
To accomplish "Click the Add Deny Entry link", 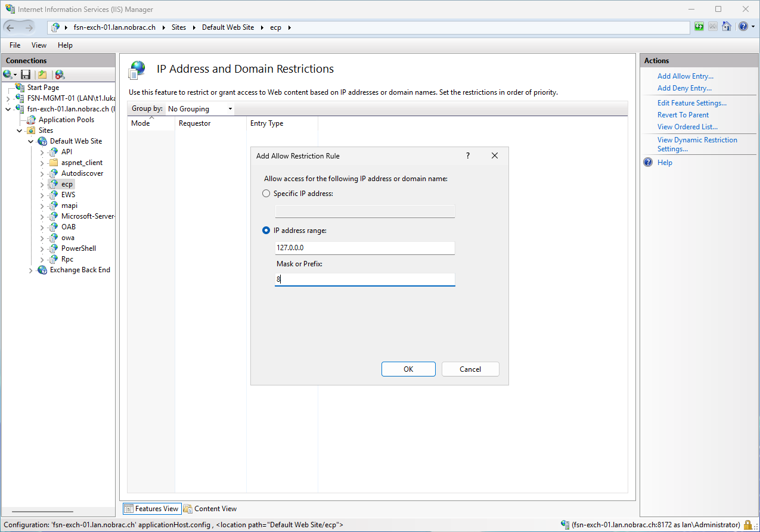I will [684, 88].
